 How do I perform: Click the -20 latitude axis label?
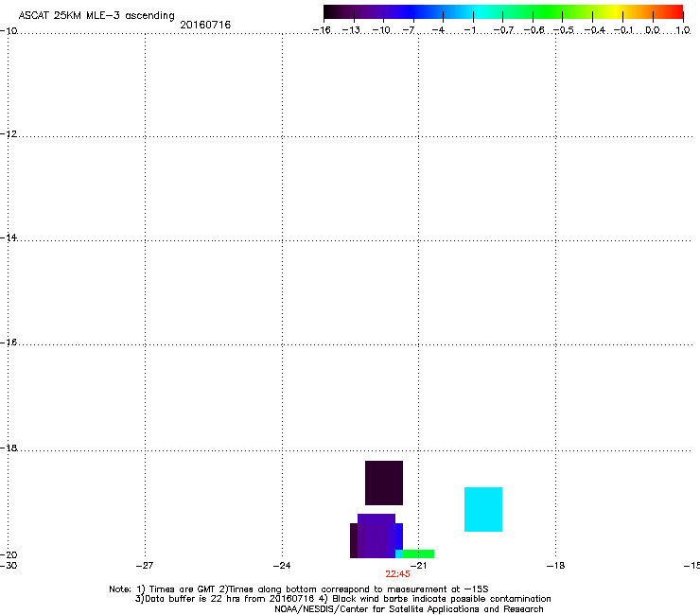(x=9, y=554)
